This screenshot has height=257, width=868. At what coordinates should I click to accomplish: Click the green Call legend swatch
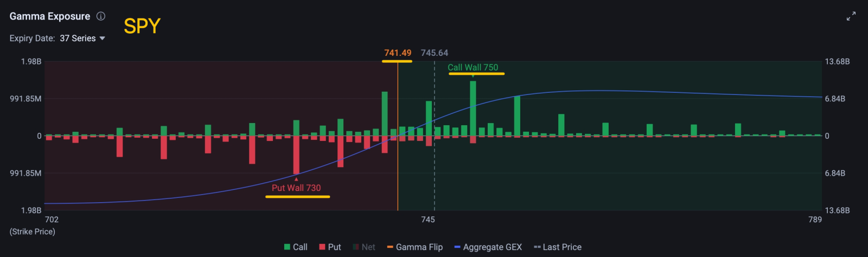point(287,247)
